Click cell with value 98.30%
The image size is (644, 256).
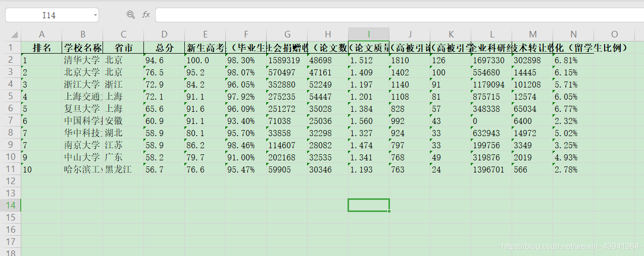tap(246, 60)
